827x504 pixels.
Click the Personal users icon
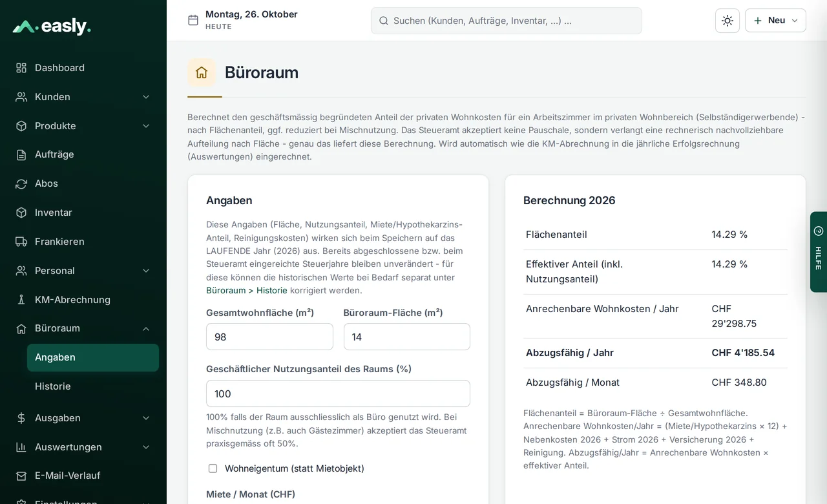click(x=21, y=271)
